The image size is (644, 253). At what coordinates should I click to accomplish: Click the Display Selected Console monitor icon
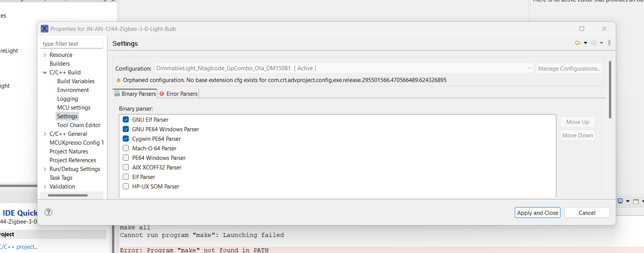620,201
